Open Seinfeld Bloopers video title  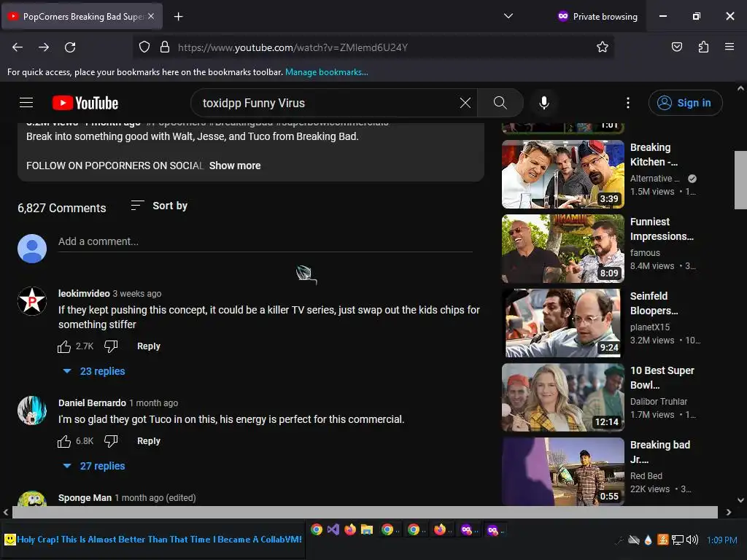click(x=654, y=303)
